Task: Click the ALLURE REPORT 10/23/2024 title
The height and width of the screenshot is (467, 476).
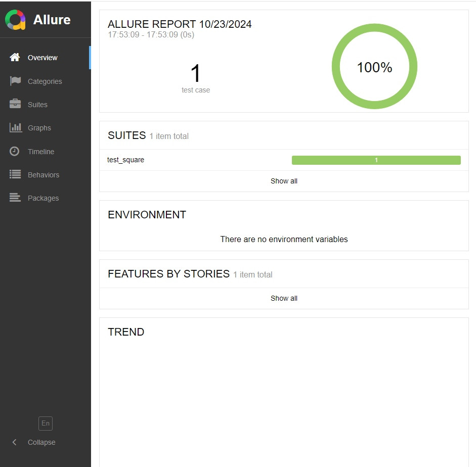Action: click(x=180, y=24)
